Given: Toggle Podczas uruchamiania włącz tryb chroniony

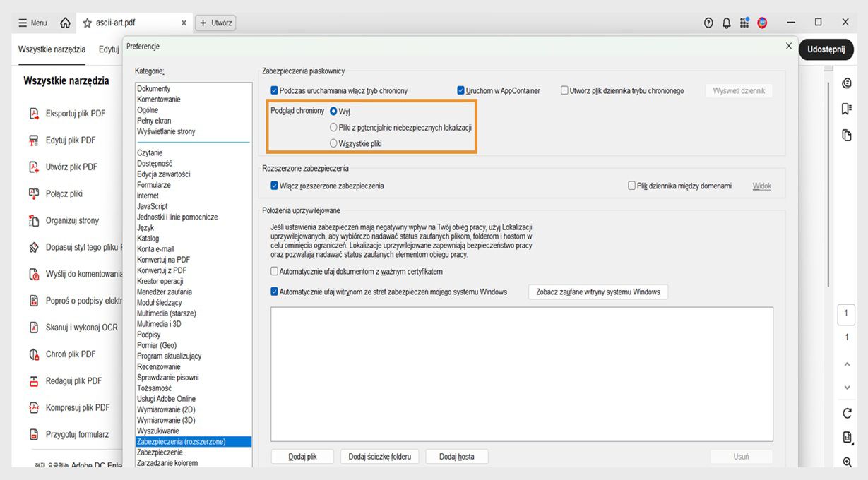Looking at the screenshot, I should coord(275,90).
